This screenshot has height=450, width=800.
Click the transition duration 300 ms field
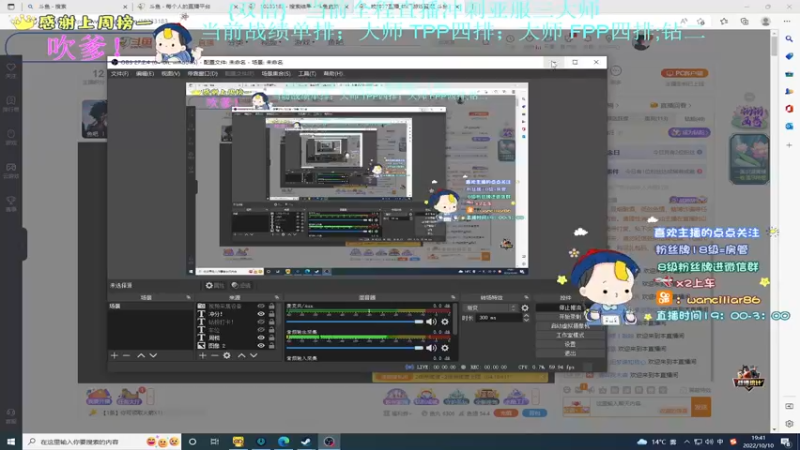(497, 318)
